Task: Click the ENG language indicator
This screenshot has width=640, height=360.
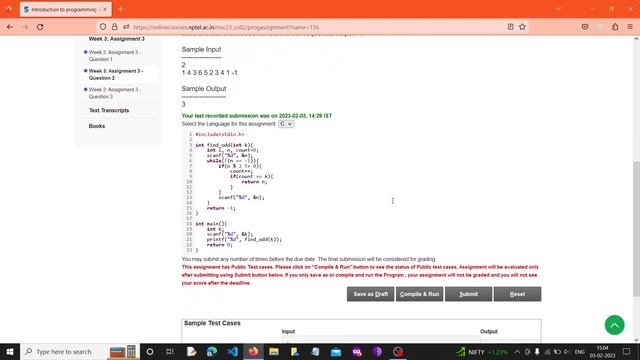Action: point(580,351)
